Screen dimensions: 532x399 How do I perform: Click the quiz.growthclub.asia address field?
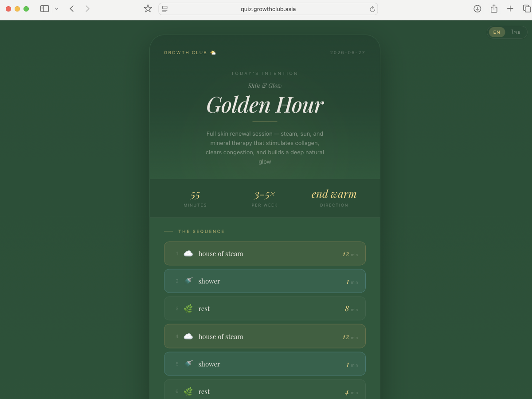pyautogui.click(x=268, y=9)
